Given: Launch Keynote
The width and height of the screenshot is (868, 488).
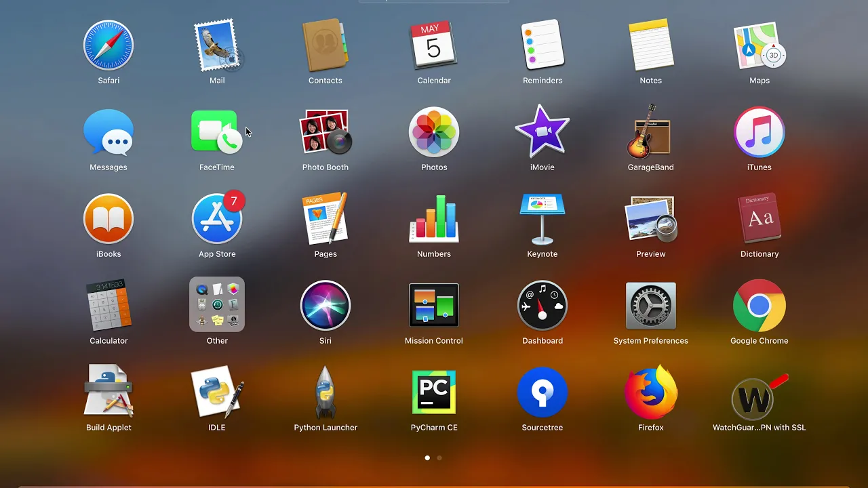Looking at the screenshot, I should coord(542,219).
